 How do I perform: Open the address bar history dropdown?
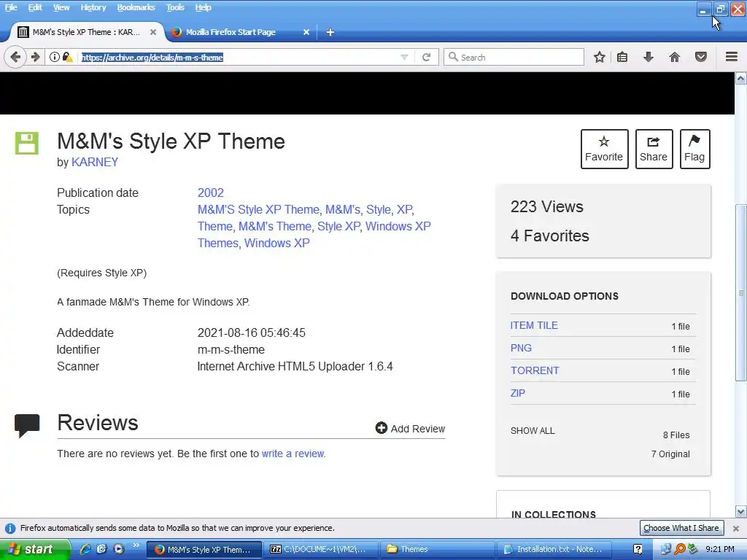coord(404,57)
